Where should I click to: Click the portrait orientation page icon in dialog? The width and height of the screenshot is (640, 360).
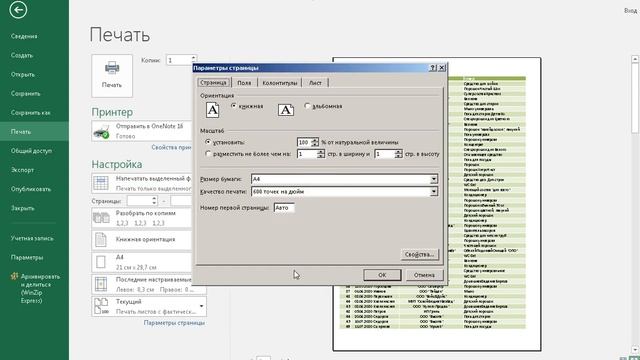[212, 109]
